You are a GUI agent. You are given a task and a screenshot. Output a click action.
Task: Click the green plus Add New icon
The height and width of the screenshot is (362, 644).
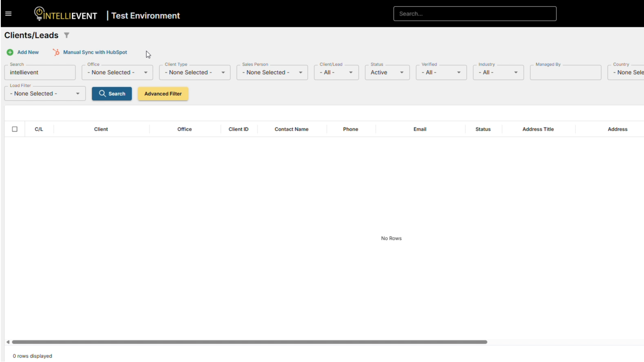pos(10,52)
